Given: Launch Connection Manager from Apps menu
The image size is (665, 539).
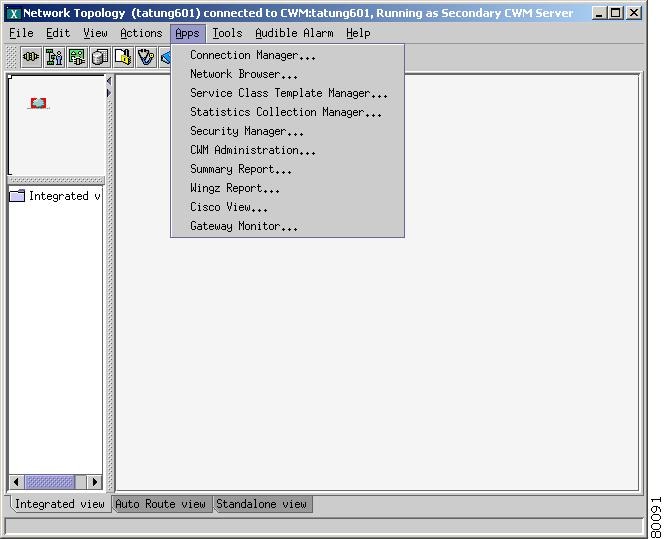Looking at the screenshot, I should (x=288, y=55).
